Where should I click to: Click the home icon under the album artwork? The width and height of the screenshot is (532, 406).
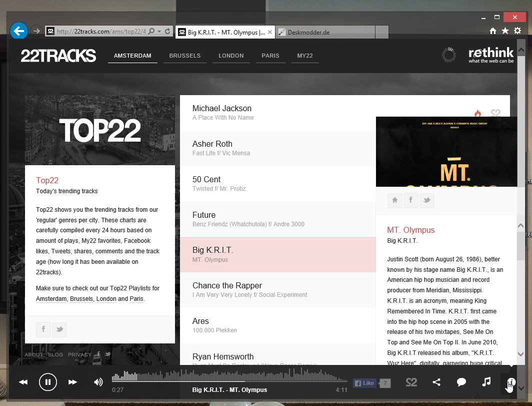pos(395,200)
